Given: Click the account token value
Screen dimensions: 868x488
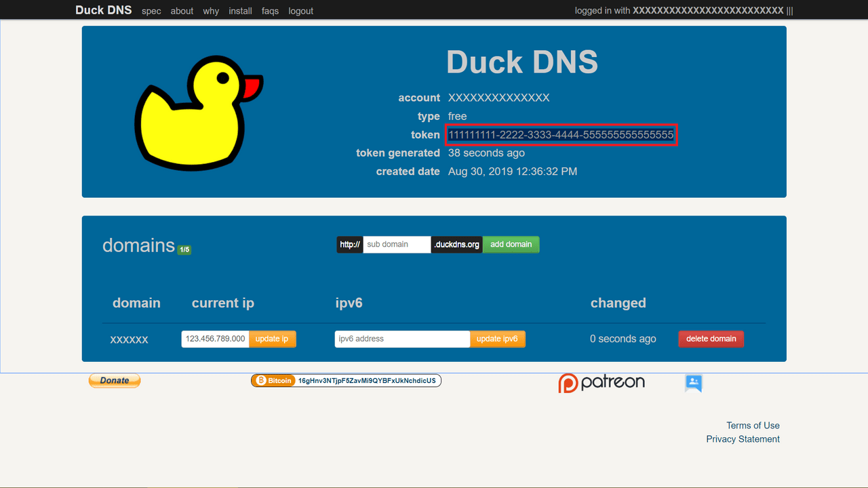Looking at the screenshot, I should (561, 135).
